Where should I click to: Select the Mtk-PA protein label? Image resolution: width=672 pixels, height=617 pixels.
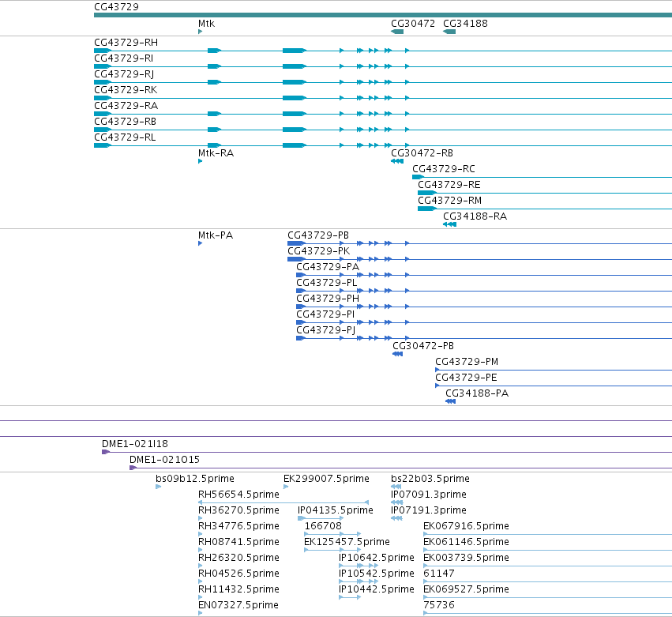(x=215, y=236)
